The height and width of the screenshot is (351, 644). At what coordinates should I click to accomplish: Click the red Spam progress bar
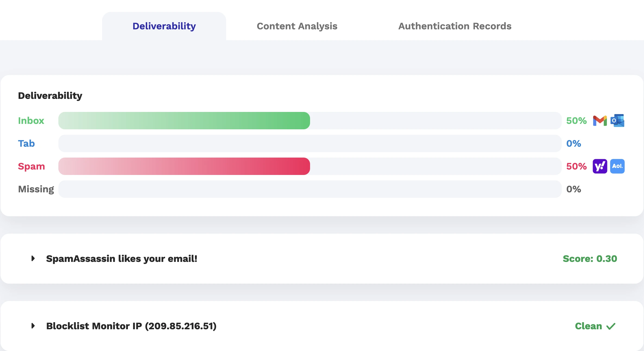click(x=184, y=166)
